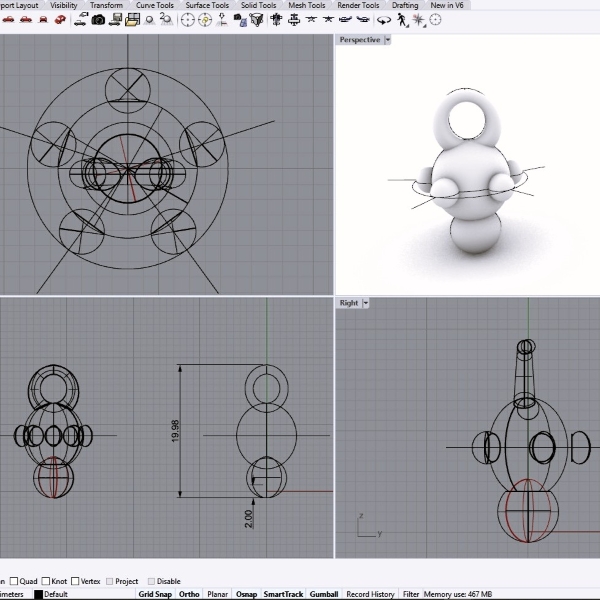Turn on Ortho mode
The height and width of the screenshot is (600, 600).
pyautogui.click(x=189, y=594)
